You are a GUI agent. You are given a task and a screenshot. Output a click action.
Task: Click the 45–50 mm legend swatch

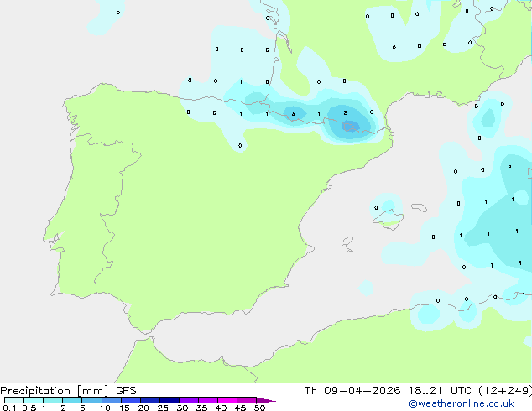[x=247, y=400]
